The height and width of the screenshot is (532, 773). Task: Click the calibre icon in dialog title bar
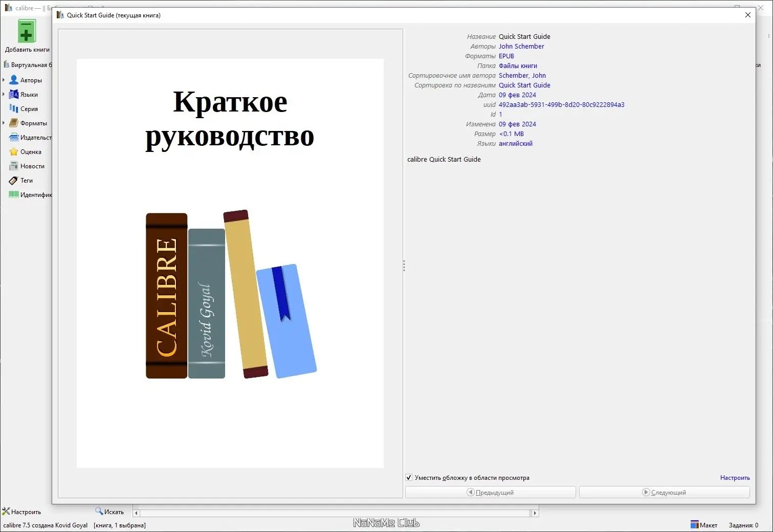click(60, 15)
